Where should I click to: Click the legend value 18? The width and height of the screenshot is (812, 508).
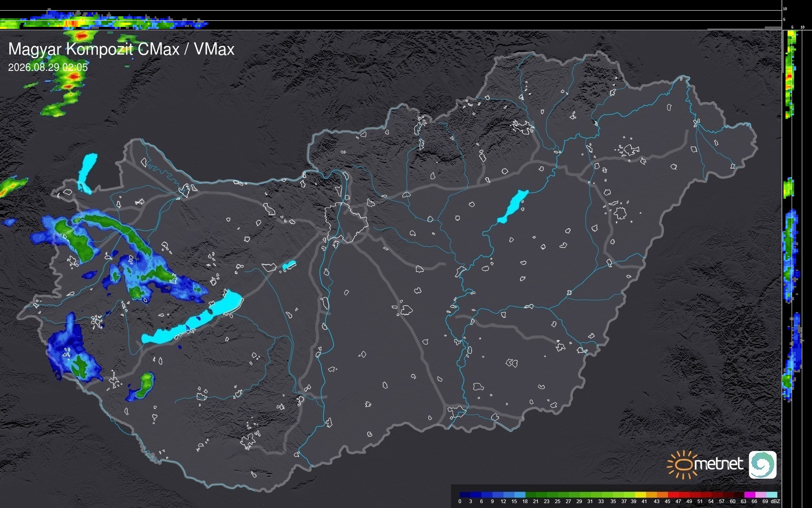coord(525,501)
